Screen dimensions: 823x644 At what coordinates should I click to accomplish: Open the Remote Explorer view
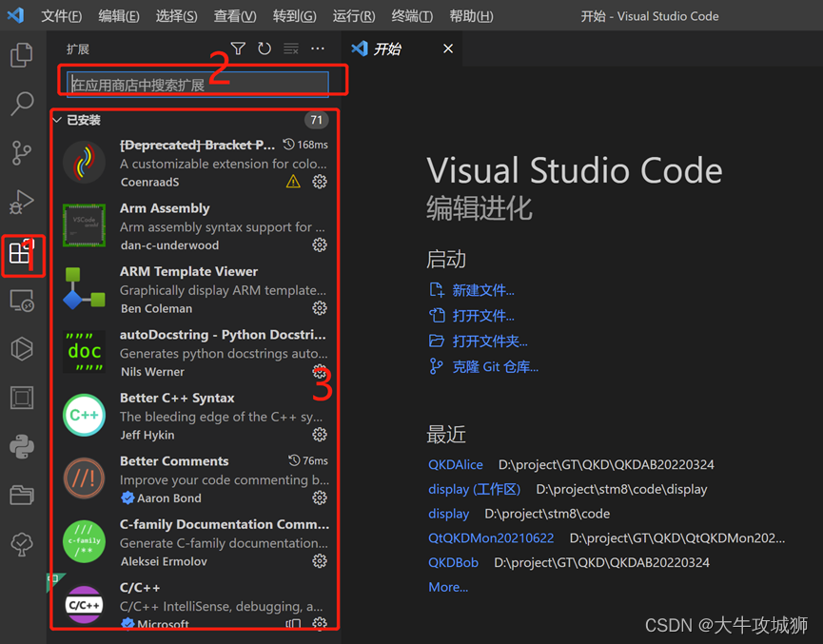pos(22,301)
